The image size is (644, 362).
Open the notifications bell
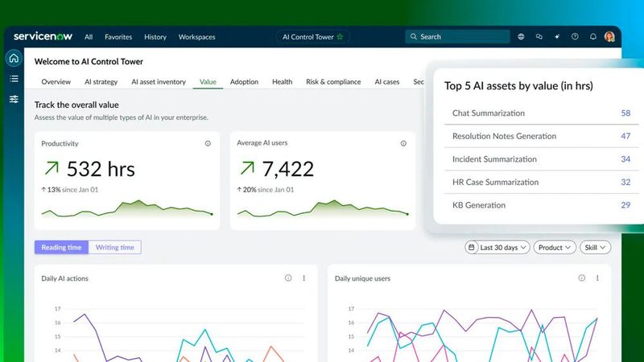[x=593, y=36]
